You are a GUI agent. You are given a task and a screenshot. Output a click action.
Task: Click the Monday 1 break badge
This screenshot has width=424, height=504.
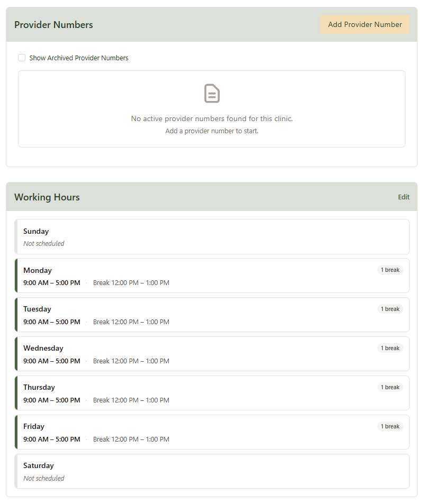pyautogui.click(x=390, y=270)
